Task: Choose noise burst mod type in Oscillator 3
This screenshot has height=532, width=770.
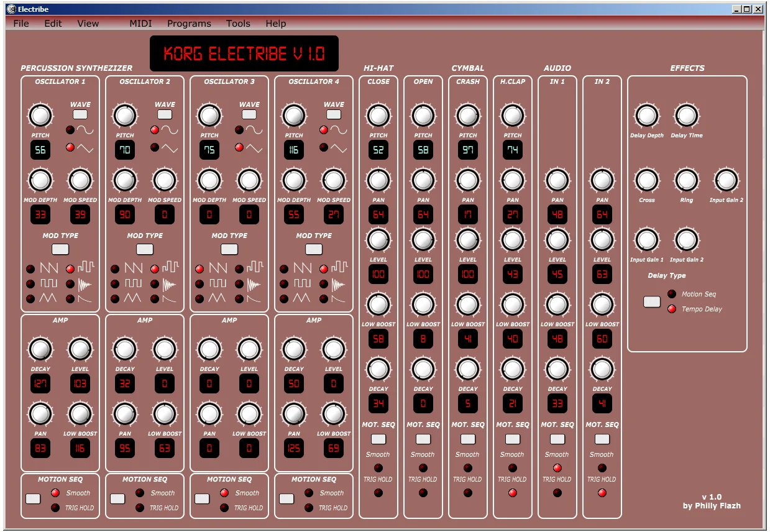Action: pos(254,284)
